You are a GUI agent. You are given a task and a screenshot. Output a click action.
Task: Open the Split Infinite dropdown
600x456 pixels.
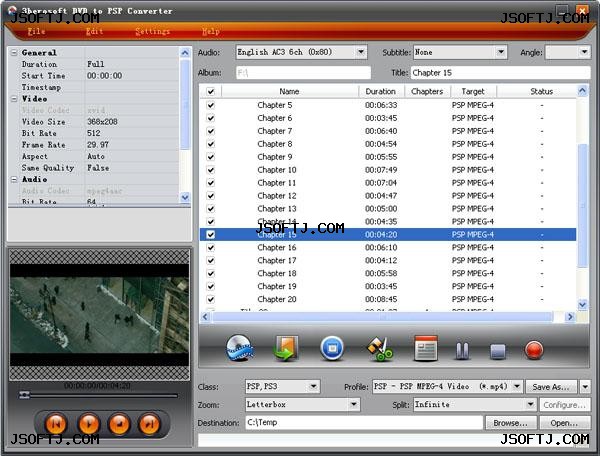530,404
